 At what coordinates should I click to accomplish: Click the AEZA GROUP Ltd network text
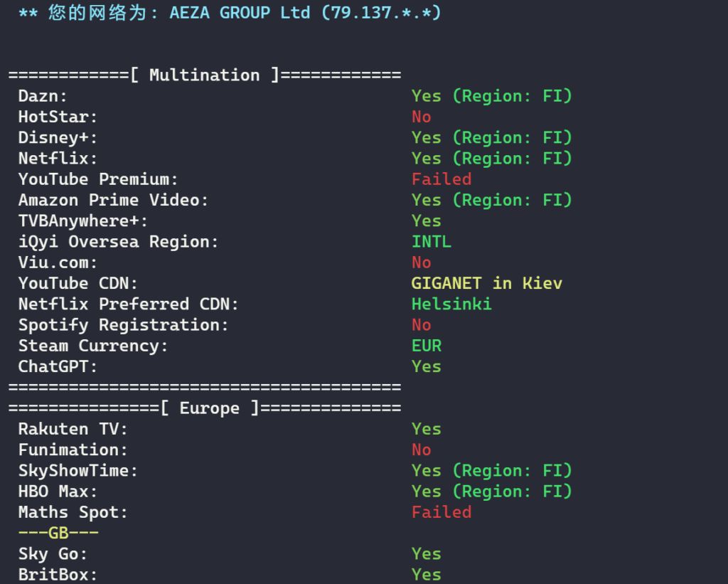point(240,13)
